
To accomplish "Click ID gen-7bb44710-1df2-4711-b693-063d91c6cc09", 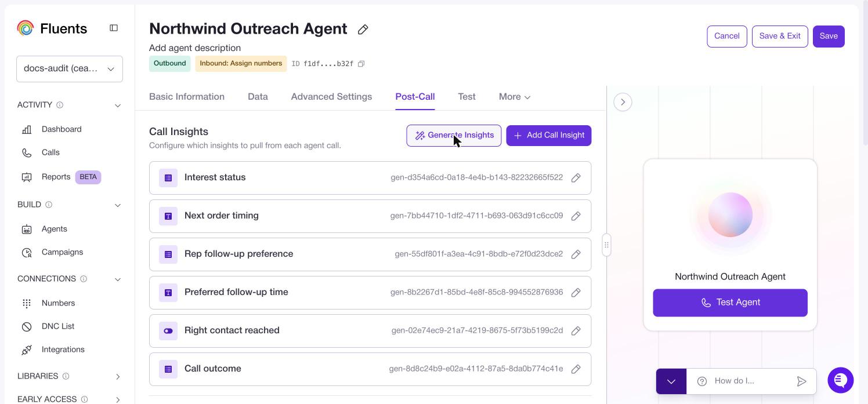I will click(x=476, y=216).
